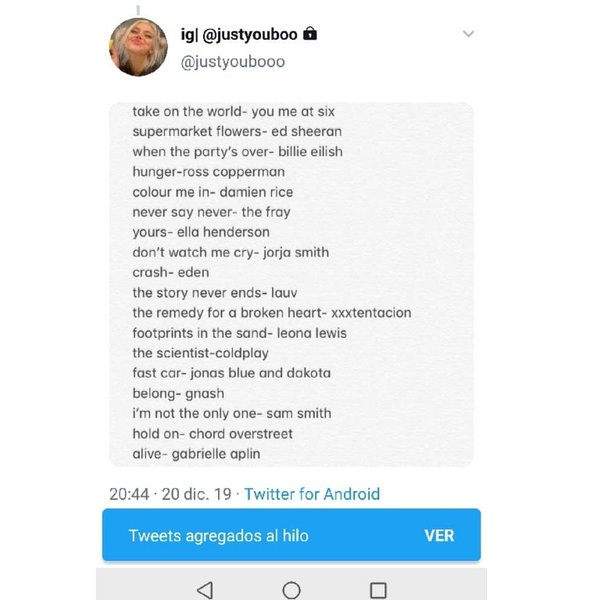Open the @justyoubooo handle profile
The height and width of the screenshot is (600, 600).
232,62
